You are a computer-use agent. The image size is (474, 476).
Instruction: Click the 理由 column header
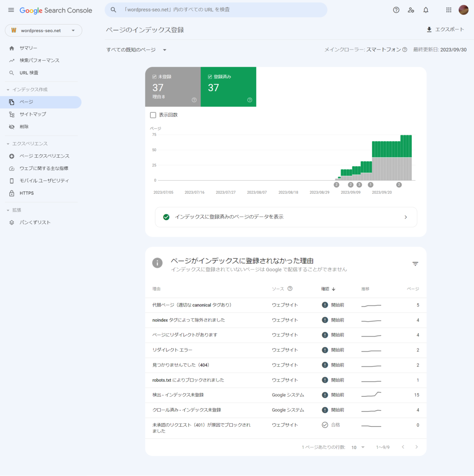click(157, 289)
